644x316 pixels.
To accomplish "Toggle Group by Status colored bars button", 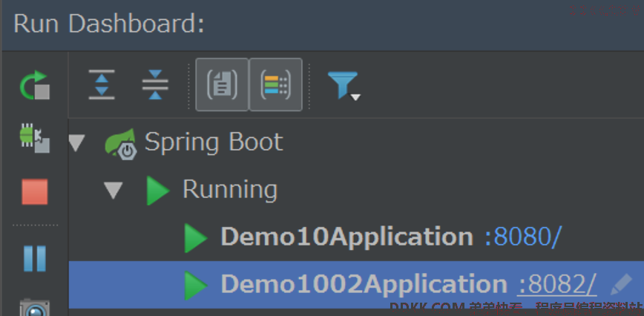I will coord(276,85).
